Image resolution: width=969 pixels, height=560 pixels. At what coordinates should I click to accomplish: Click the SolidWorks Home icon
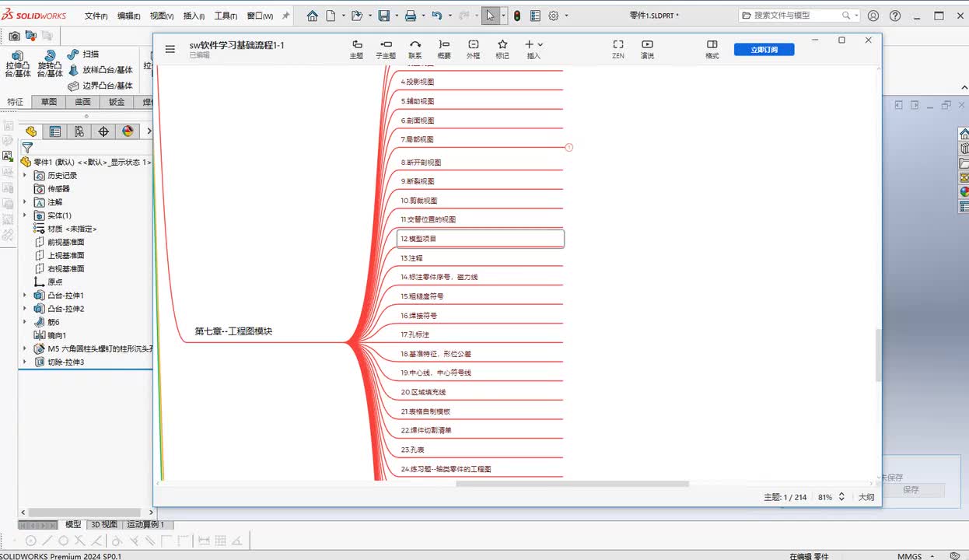[312, 16]
